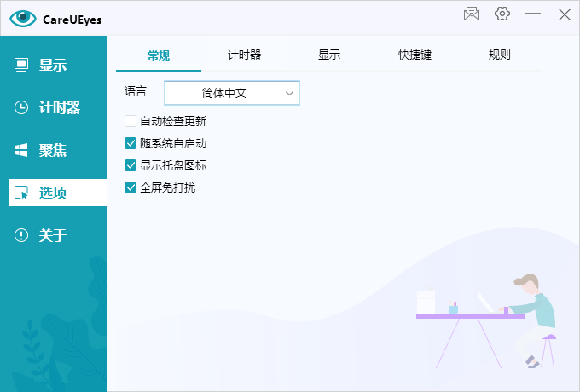Click the dropdown arrow next to 简体中文
Viewport: 580px width, 392px height.
point(289,93)
